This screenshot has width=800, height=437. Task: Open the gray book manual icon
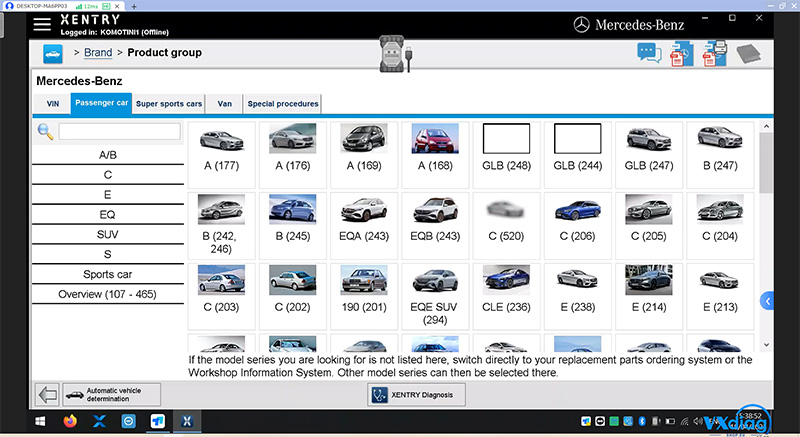click(x=748, y=54)
